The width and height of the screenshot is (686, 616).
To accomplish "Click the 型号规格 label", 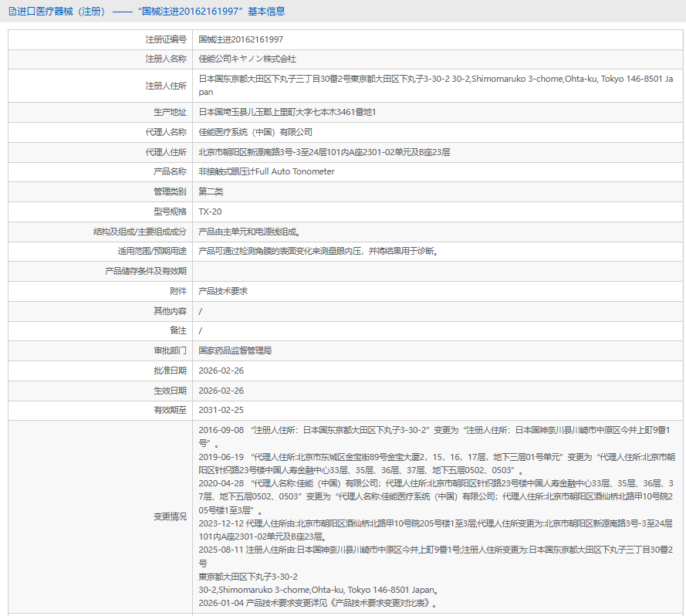I will point(170,212).
